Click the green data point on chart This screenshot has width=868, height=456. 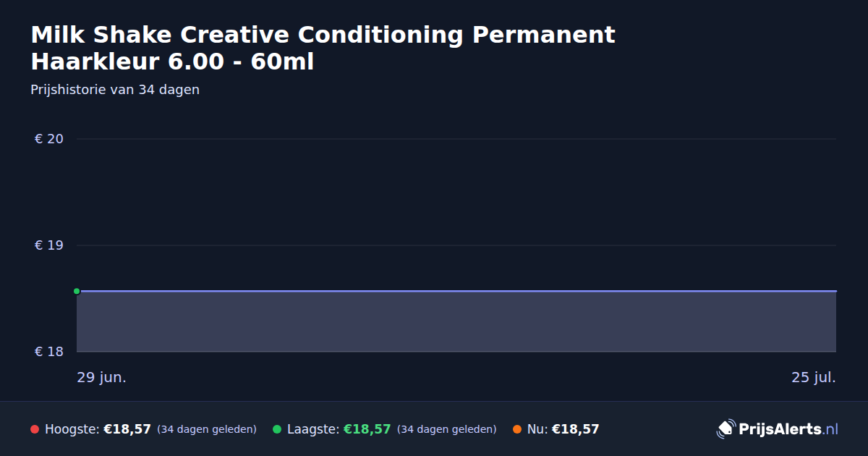click(77, 291)
